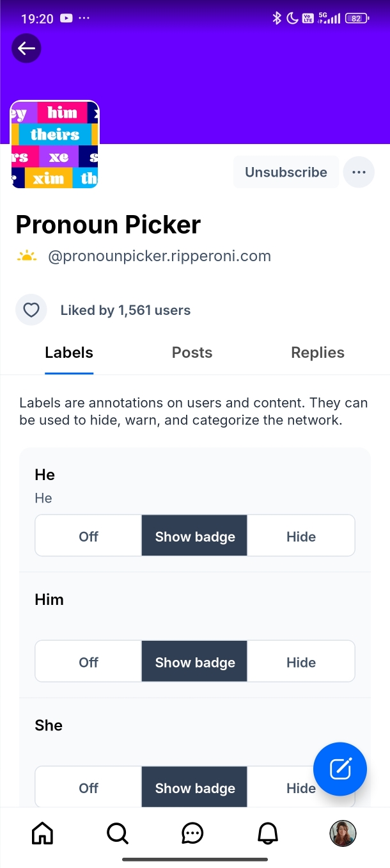The image size is (390, 868).
Task: Set the He label to Hide
Action: coord(301,536)
